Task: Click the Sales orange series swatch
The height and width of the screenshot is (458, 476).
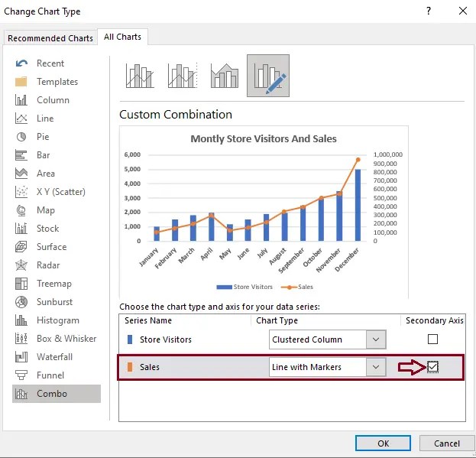Action: [x=130, y=367]
